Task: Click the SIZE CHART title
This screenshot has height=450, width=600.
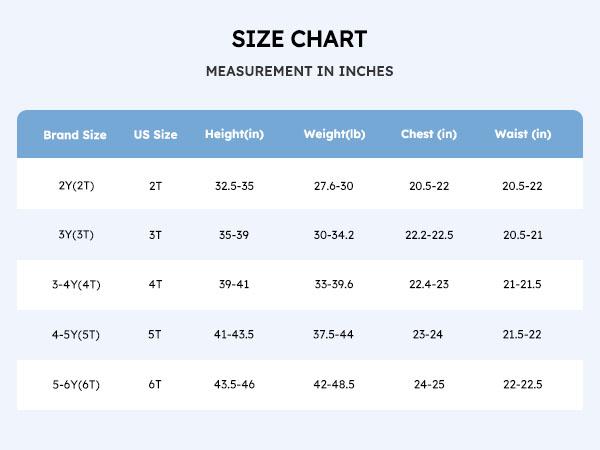Action: click(299, 39)
